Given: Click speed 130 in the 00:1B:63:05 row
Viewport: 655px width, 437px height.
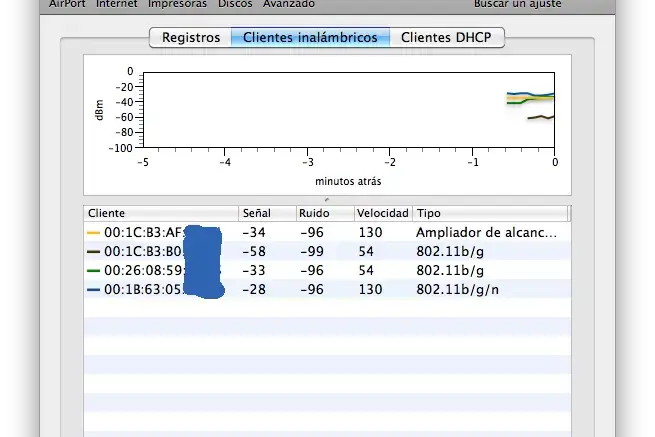Looking at the screenshot, I should tap(371, 290).
